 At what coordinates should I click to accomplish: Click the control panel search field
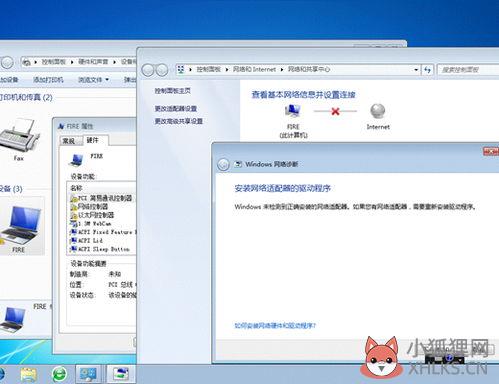point(468,70)
